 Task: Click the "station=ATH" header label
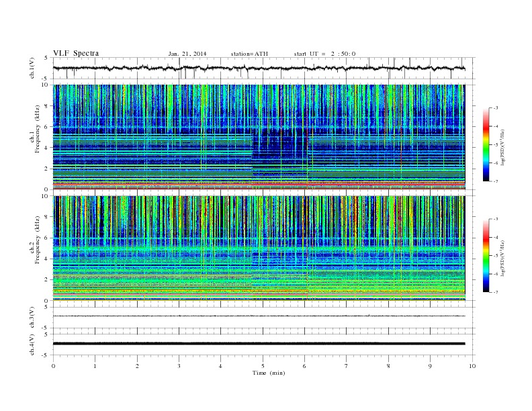click(249, 54)
